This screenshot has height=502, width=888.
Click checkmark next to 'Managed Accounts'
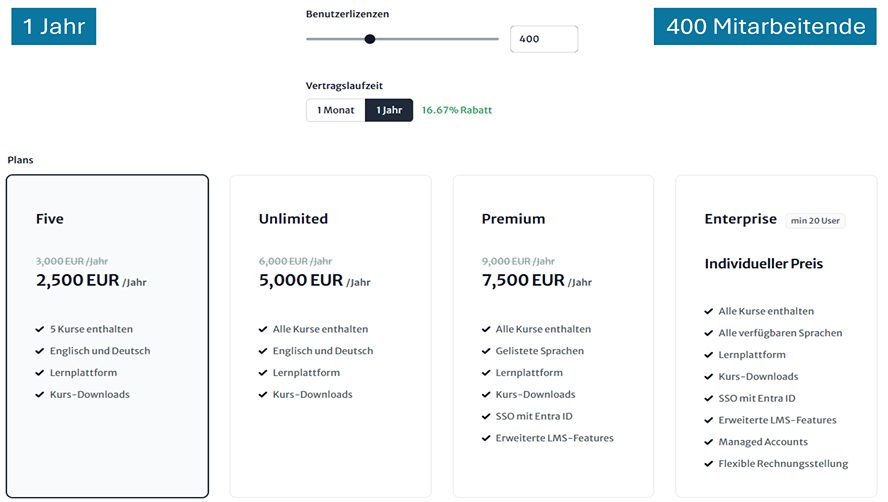[x=708, y=442]
